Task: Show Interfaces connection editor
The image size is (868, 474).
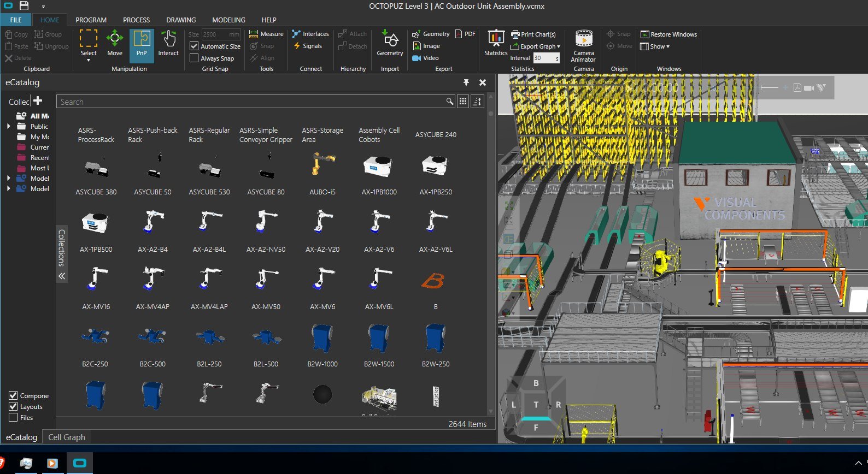Action: tap(310, 34)
